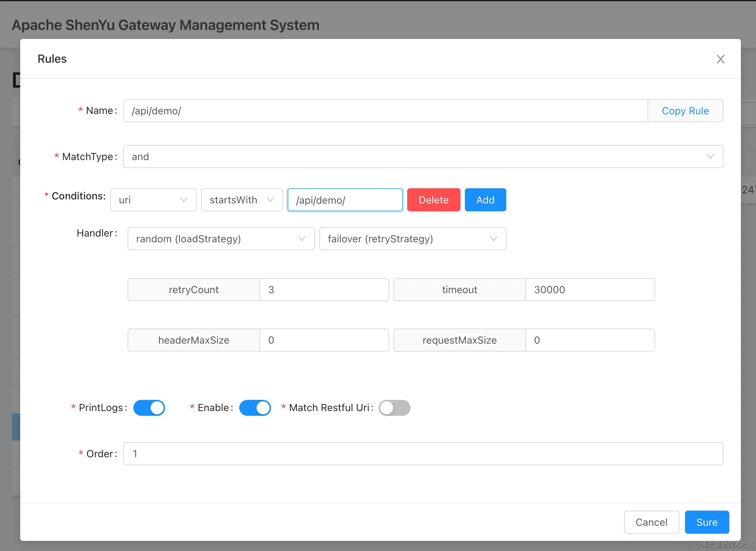Click the retryCount value field
Viewport: 756px width, 551px height.
(324, 290)
